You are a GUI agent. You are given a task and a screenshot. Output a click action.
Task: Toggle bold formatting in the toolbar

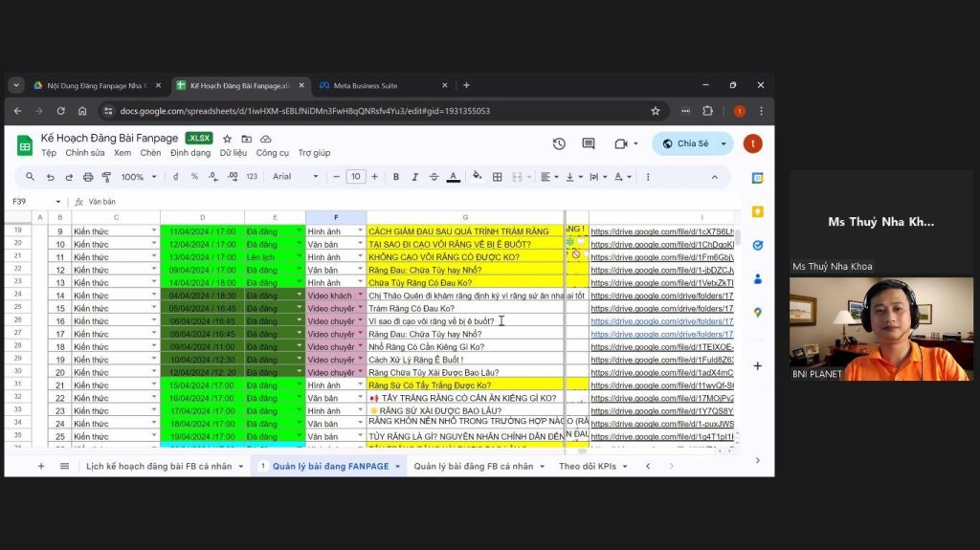click(x=396, y=177)
